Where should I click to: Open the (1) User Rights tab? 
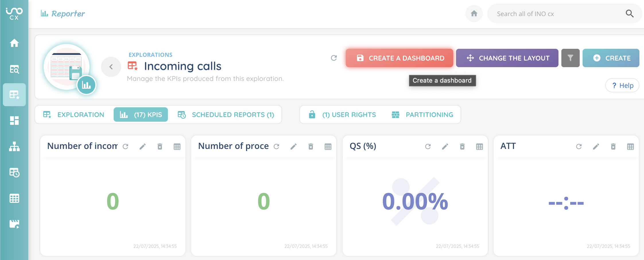(x=342, y=115)
